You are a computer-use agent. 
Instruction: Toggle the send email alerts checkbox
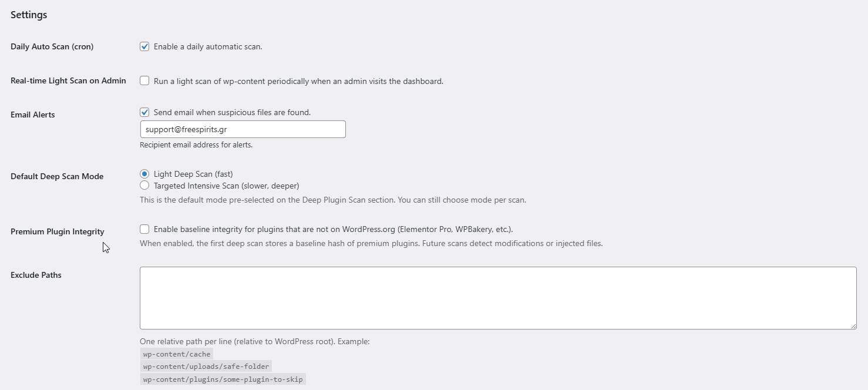coord(144,112)
